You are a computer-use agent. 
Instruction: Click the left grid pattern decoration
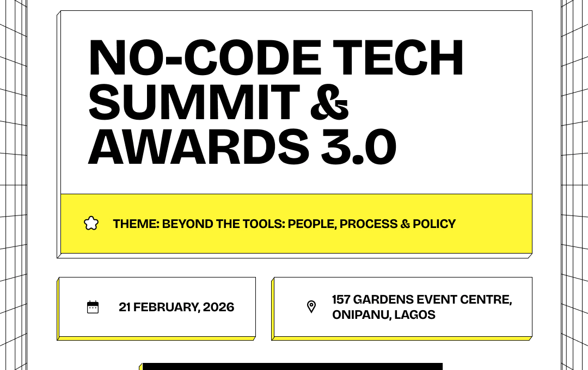(x=14, y=185)
